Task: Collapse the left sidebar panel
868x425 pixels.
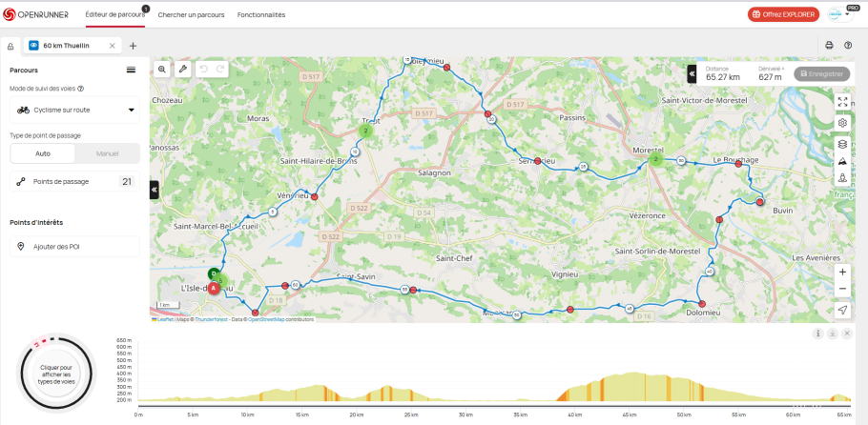Action: pos(155,190)
